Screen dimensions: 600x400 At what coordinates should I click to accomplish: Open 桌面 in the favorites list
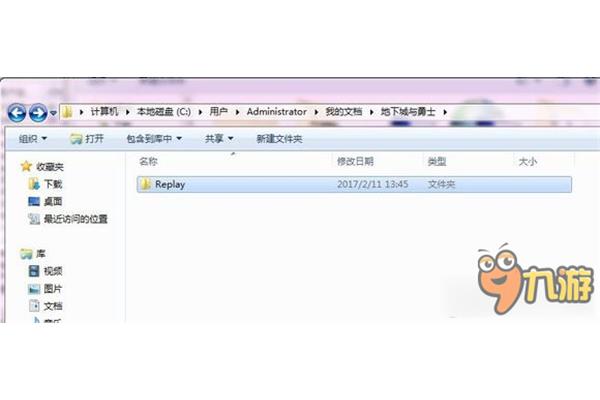53,201
